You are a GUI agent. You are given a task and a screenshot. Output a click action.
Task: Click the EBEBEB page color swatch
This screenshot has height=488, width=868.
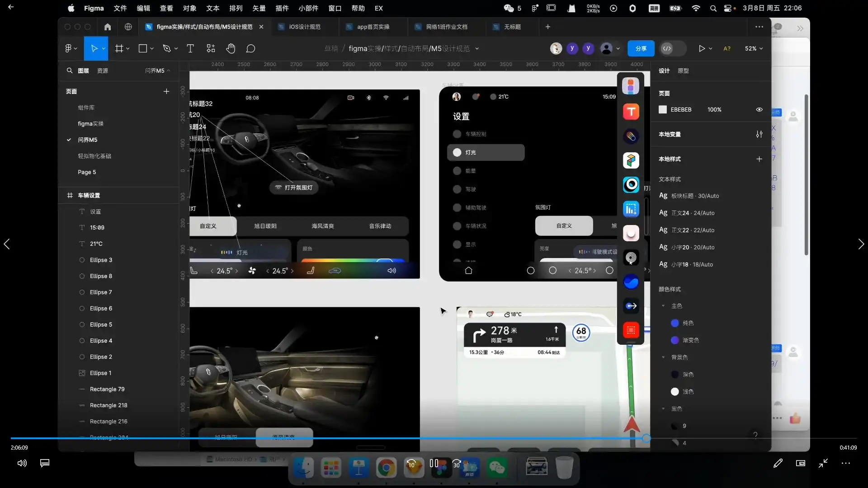point(663,109)
